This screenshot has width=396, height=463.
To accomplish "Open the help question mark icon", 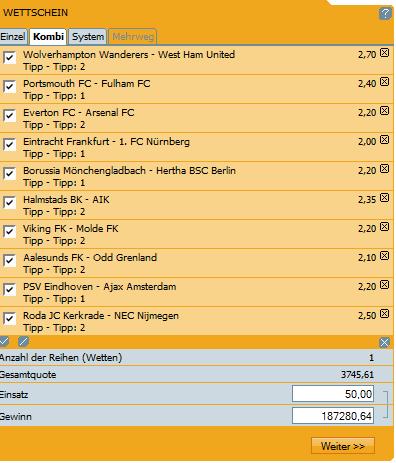I will pyautogui.click(x=385, y=14).
